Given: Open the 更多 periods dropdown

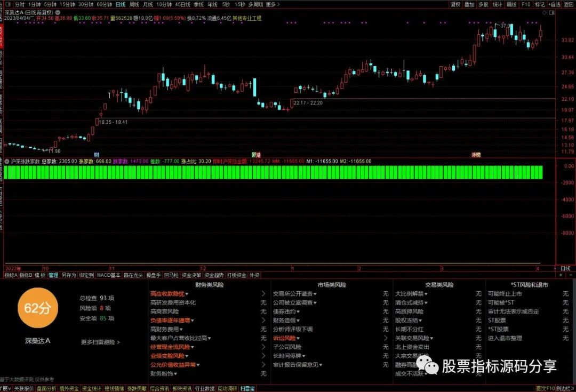Looking at the screenshot, I should [x=273, y=4].
